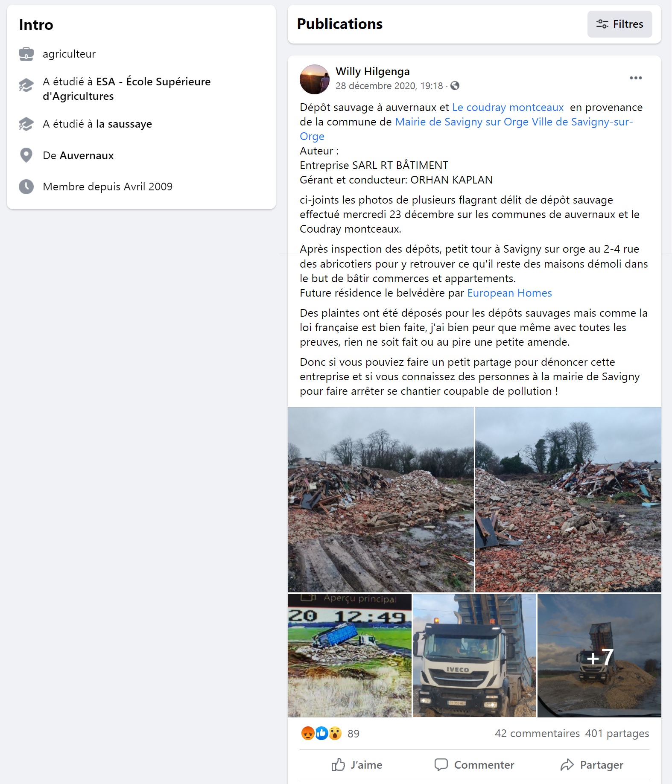This screenshot has width=672, height=784.
Task: Click the thumbs-up like reaction icon
Action: pyautogui.click(x=321, y=733)
